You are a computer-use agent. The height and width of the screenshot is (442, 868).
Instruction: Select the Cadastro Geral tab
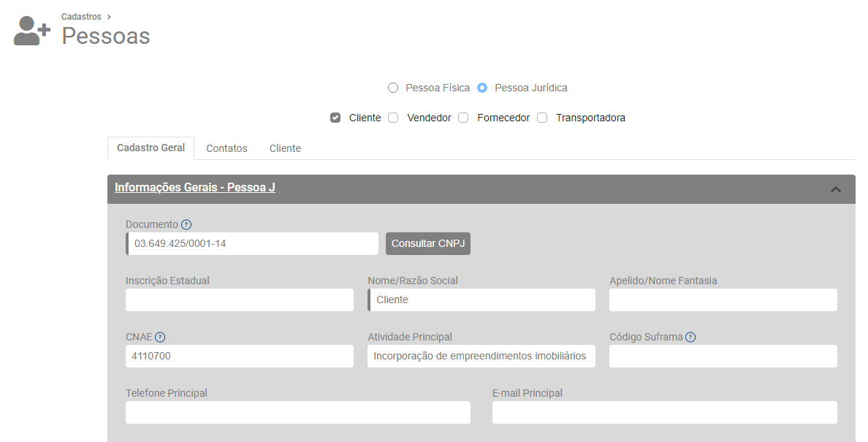tap(151, 148)
